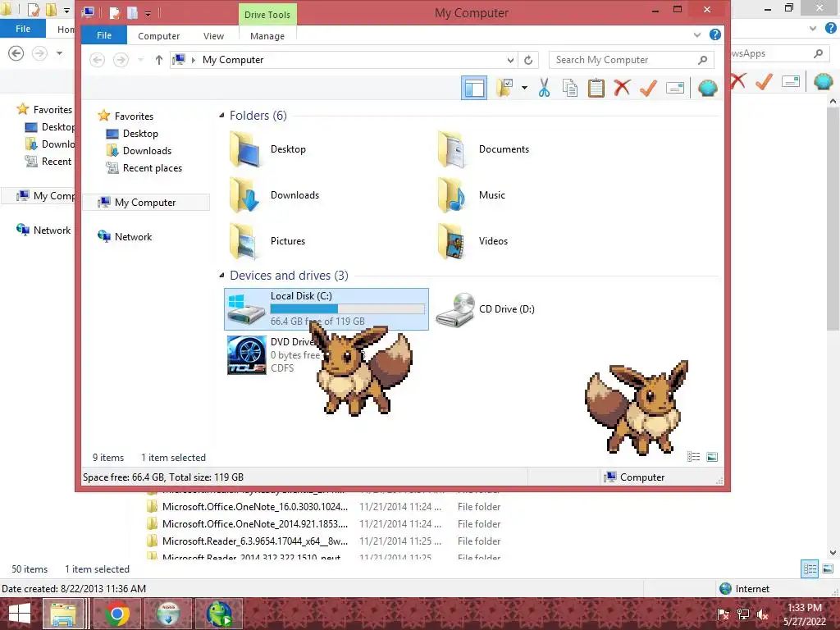Open the folder options dropdown arrow
The width and height of the screenshot is (840, 630).
524,88
